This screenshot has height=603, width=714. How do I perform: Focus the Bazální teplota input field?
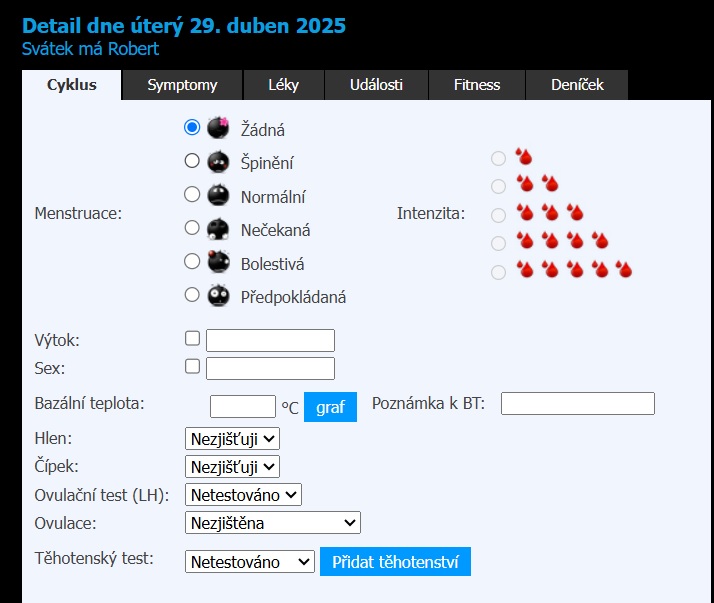coord(242,406)
